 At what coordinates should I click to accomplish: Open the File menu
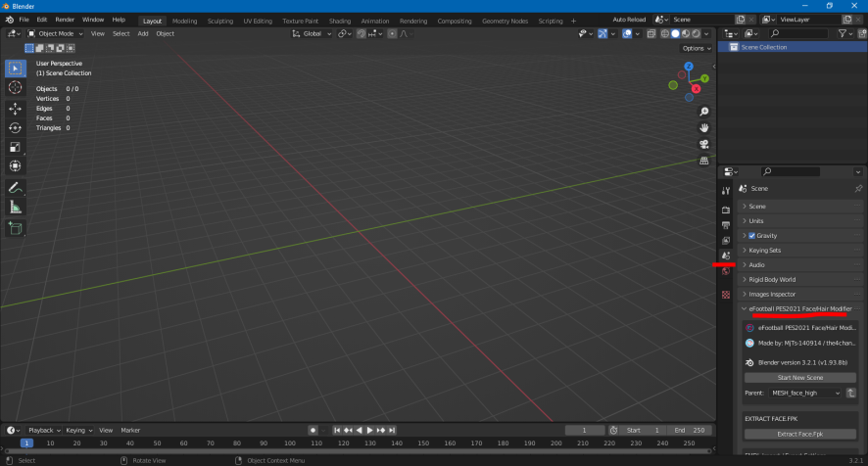pyautogui.click(x=24, y=20)
